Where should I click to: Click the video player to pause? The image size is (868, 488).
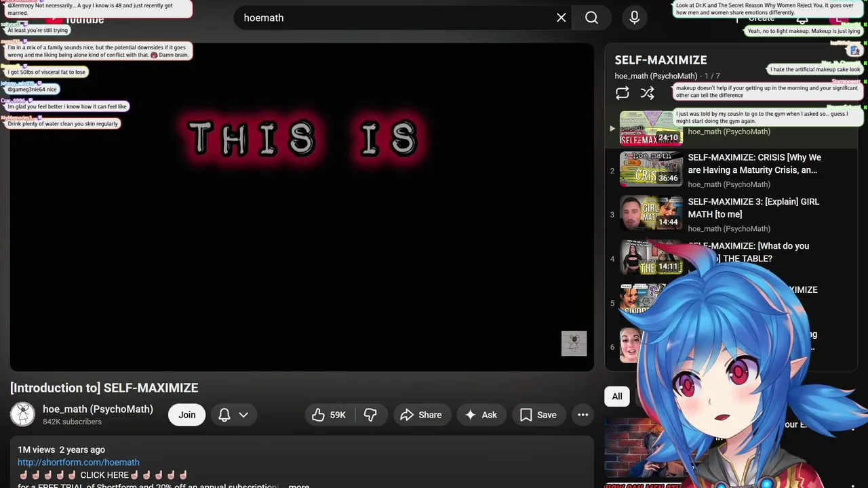point(302,207)
